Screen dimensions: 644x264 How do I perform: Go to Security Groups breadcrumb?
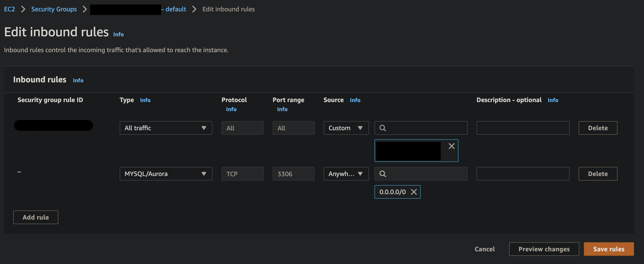[54, 9]
